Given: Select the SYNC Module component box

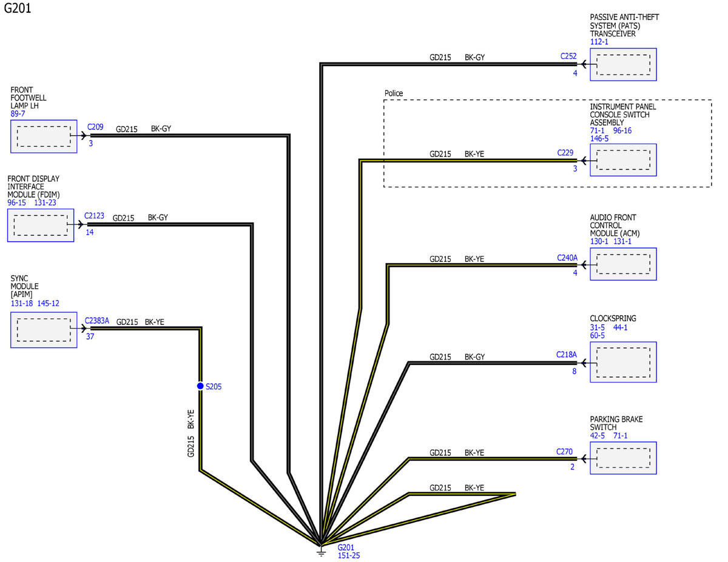Looking at the screenshot, I should [x=44, y=330].
